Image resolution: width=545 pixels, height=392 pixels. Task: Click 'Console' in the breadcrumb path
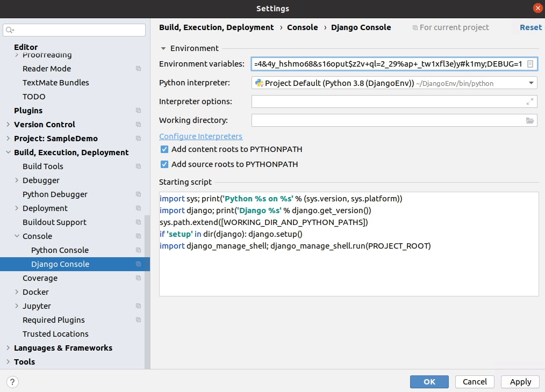(303, 27)
